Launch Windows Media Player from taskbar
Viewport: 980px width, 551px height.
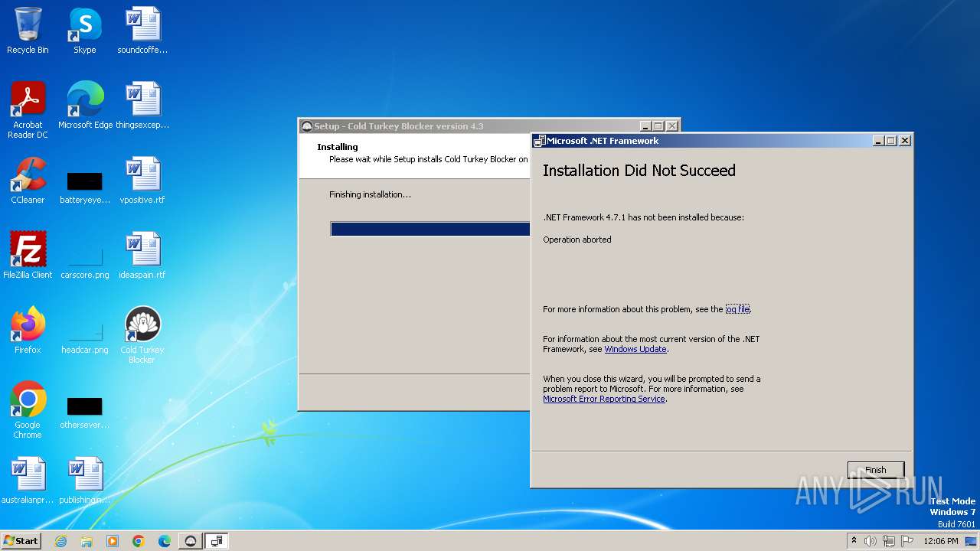(x=113, y=541)
